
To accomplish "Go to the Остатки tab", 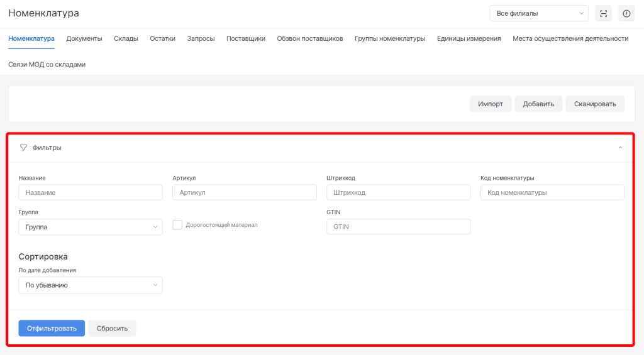I will (x=162, y=39).
